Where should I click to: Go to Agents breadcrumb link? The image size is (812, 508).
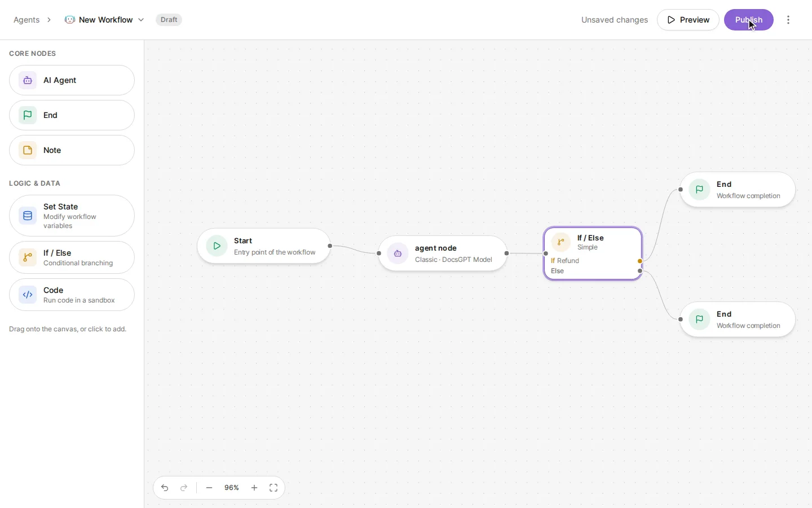click(x=27, y=20)
